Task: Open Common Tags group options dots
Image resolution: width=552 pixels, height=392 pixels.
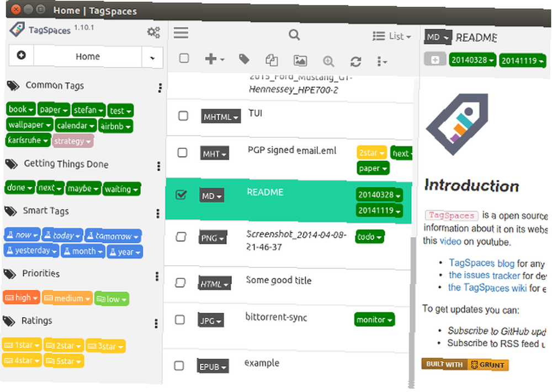Action: 160,88
